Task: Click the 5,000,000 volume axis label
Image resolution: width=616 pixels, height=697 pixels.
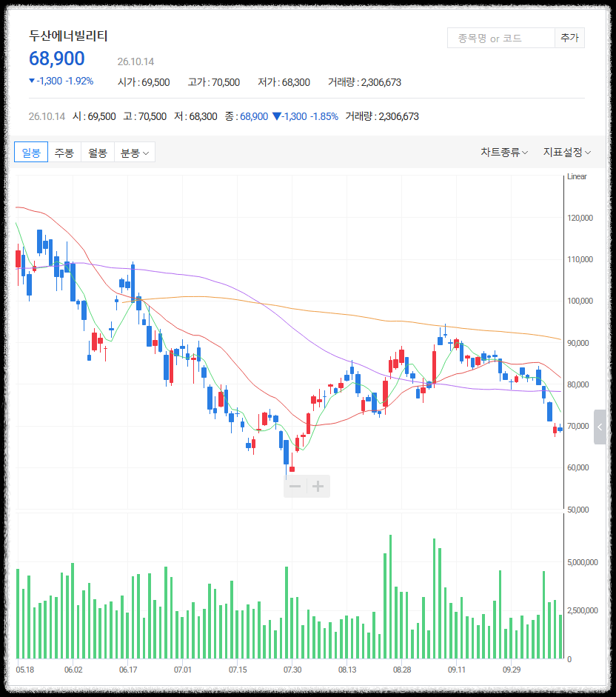Action: pos(583,562)
